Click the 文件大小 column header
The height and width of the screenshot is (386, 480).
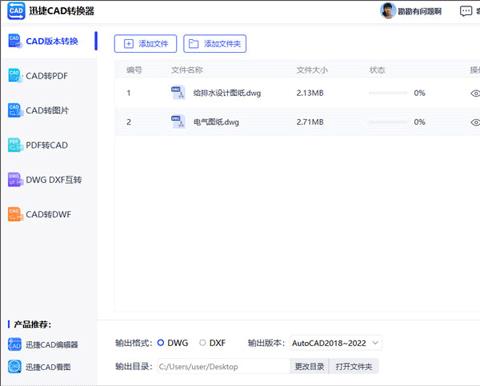pyautogui.click(x=312, y=70)
